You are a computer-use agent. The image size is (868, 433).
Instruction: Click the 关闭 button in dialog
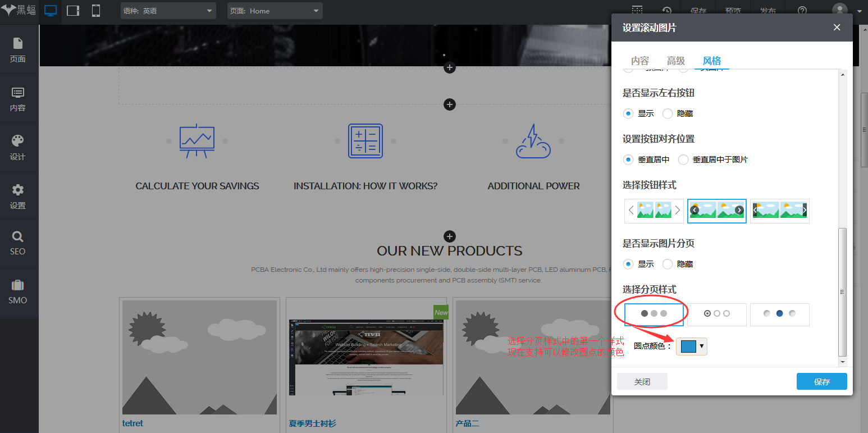pyautogui.click(x=642, y=382)
